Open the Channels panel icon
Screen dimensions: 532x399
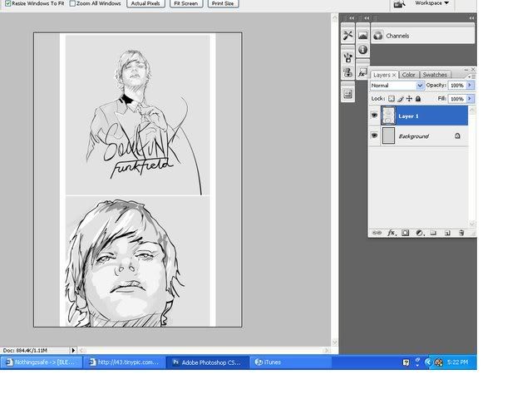(378, 36)
